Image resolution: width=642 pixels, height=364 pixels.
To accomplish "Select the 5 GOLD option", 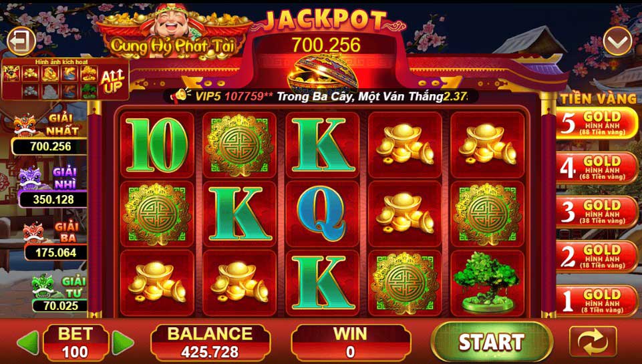I will pyautogui.click(x=597, y=124).
